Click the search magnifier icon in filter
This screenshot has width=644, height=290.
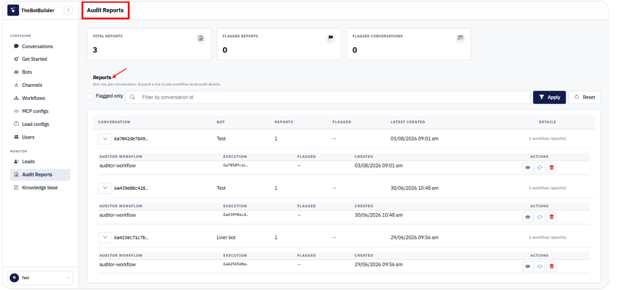click(133, 97)
